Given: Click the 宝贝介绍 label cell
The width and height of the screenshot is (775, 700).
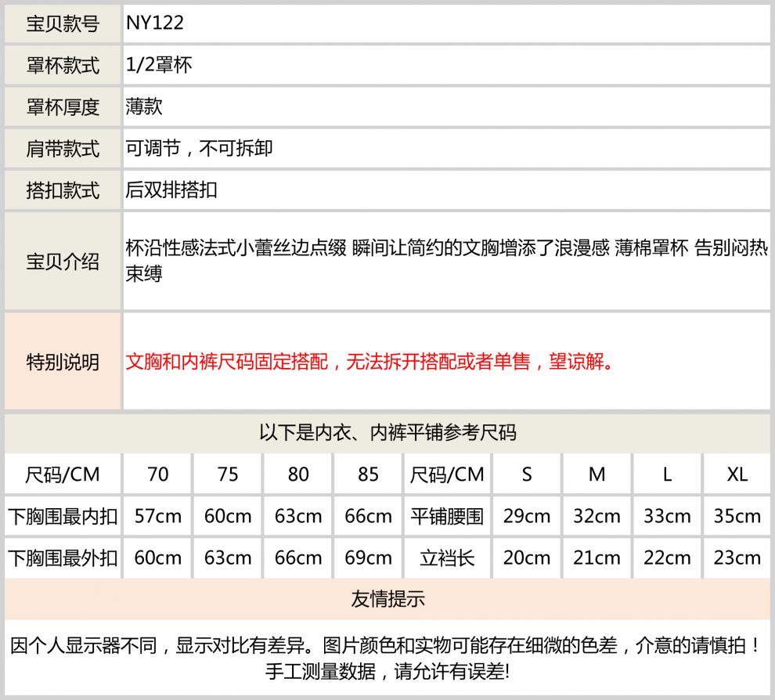Looking at the screenshot, I should (x=63, y=262).
